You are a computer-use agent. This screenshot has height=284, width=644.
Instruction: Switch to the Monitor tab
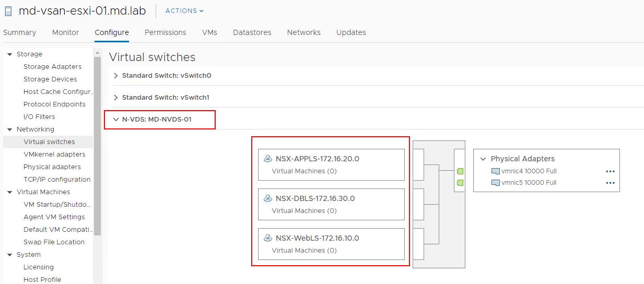66,32
